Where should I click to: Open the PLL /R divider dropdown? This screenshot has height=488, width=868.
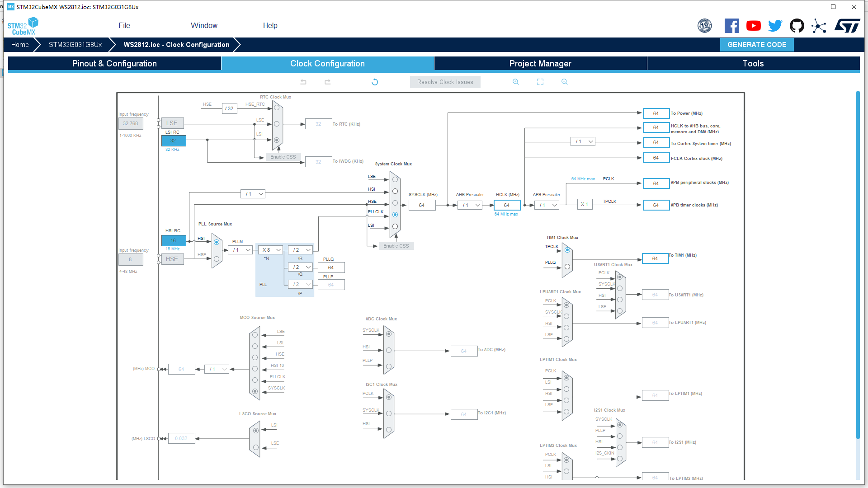pyautogui.click(x=301, y=250)
